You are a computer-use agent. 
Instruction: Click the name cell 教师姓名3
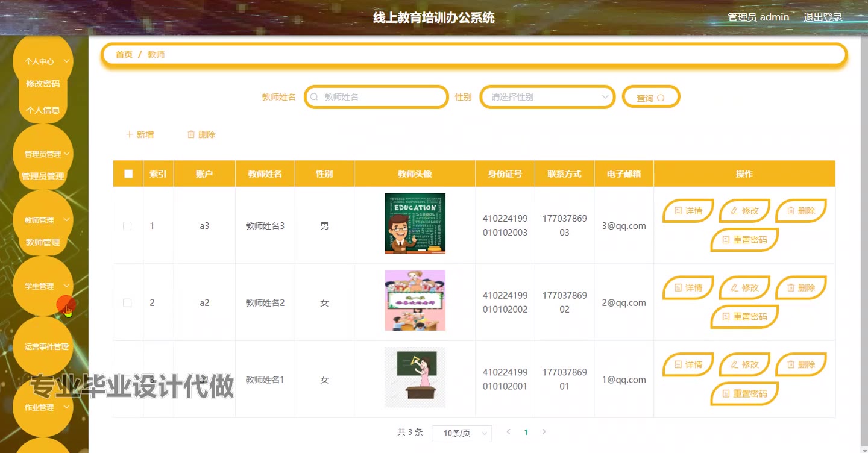point(265,226)
